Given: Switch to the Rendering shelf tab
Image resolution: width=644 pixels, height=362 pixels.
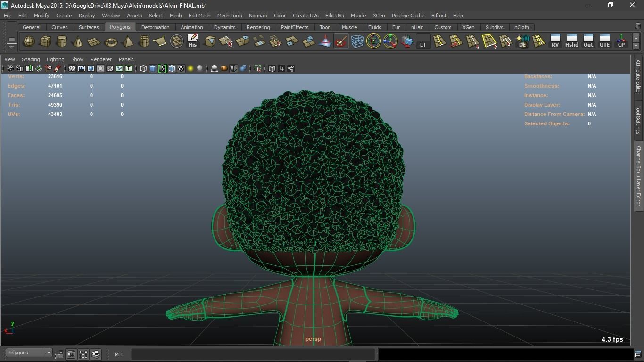Looking at the screenshot, I should (x=258, y=27).
